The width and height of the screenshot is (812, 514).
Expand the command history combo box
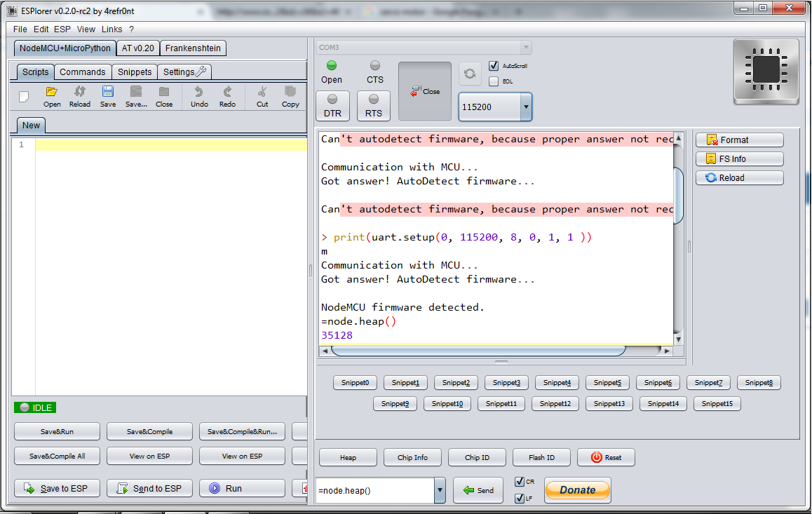(440, 490)
